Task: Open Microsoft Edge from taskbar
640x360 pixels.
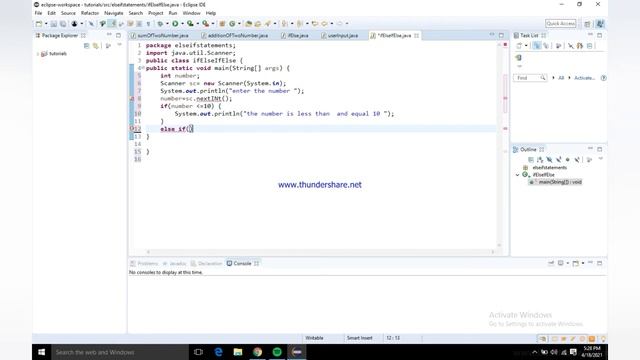Action: click(x=218, y=352)
